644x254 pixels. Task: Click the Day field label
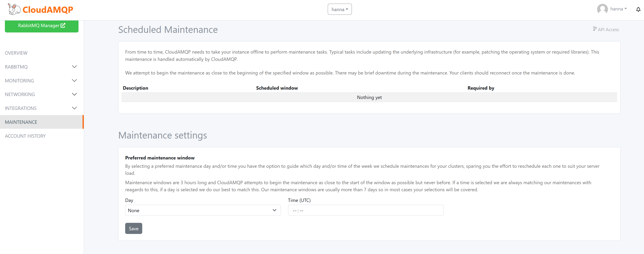click(x=129, y=200)
